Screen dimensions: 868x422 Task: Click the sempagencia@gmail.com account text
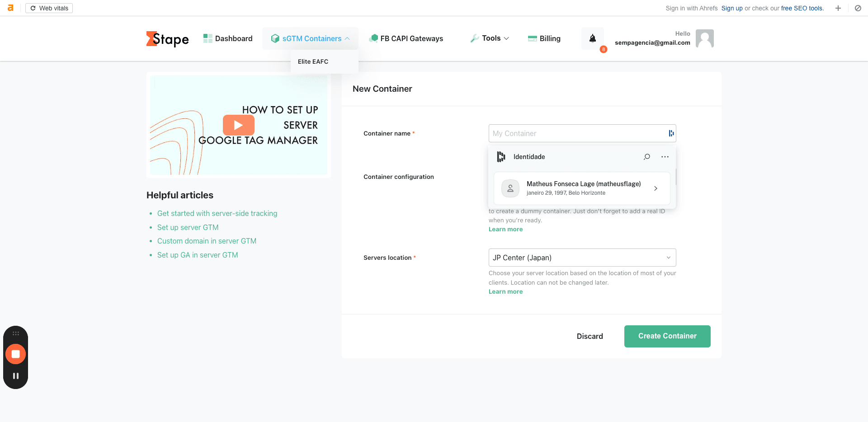[652, 42]
